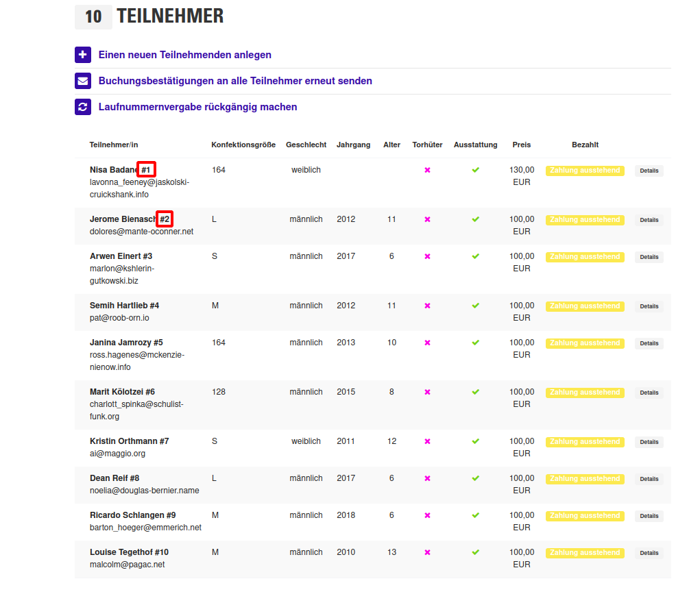Click email noelia@douglas-bernier.name
Screen dimensions: 700x605
pos(145,491)
